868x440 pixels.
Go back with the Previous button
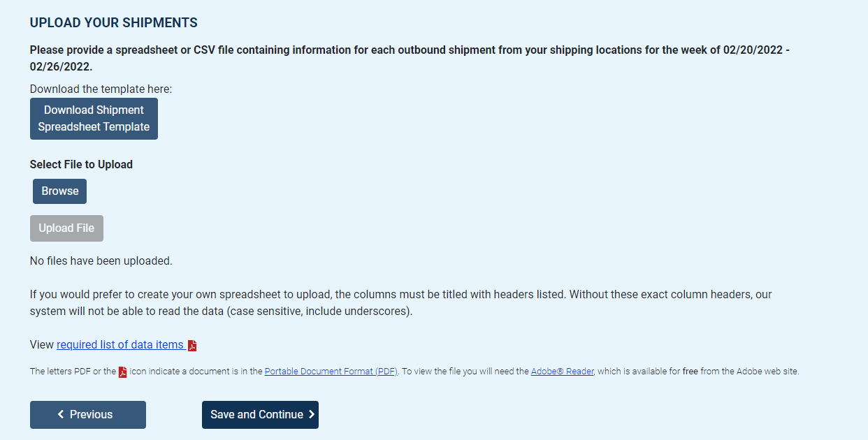pos(88,415)
